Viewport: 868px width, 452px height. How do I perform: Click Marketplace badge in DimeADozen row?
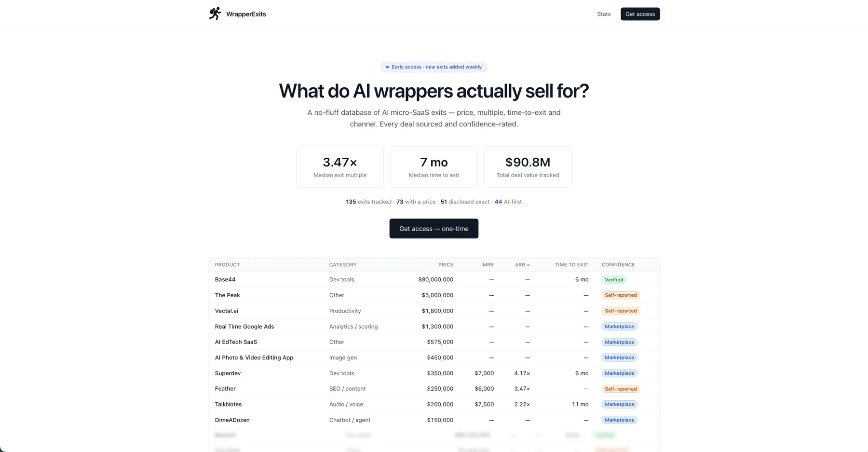coord(619,420)
